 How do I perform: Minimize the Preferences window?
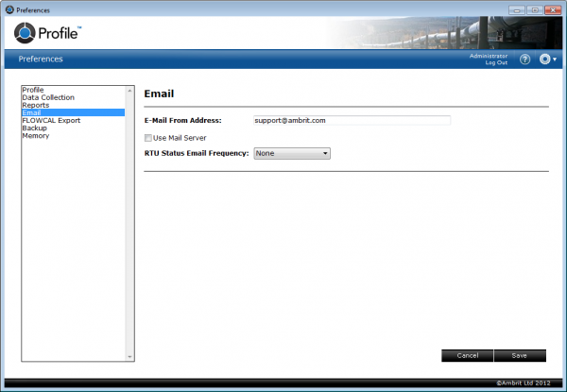(517, 10)
